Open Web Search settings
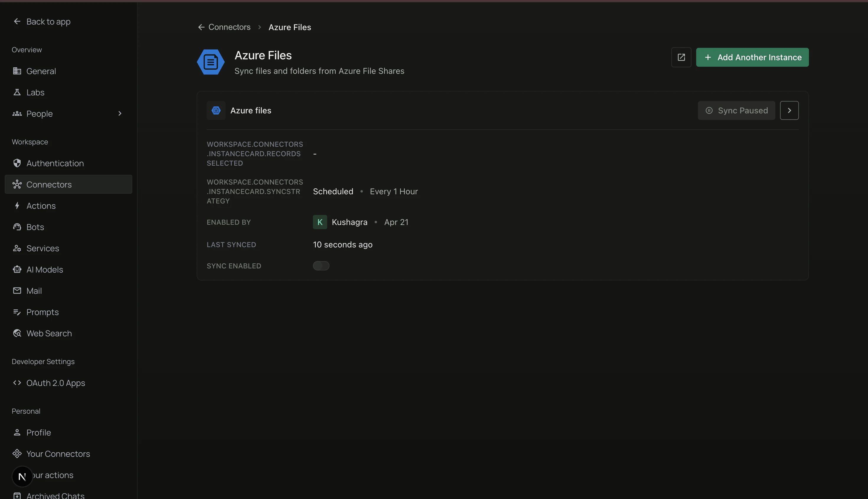 (x=68, y=333)
